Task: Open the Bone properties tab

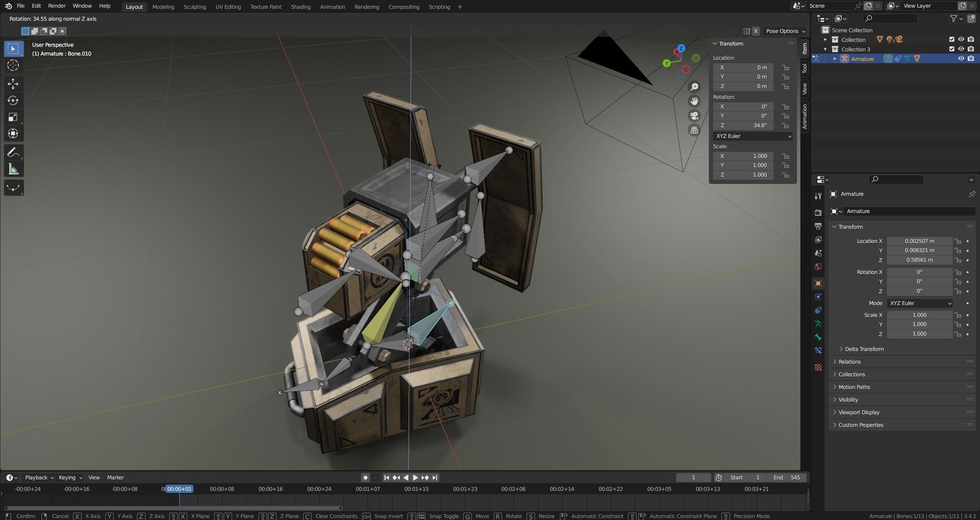Action: (818, 337)
